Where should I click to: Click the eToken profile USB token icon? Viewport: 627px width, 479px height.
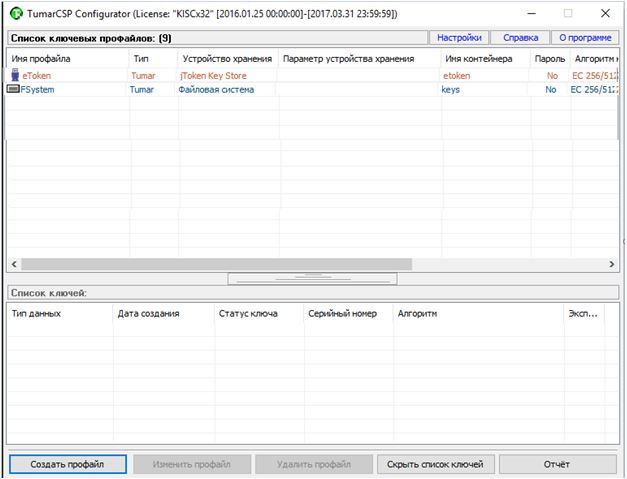[x=15, y=75]
